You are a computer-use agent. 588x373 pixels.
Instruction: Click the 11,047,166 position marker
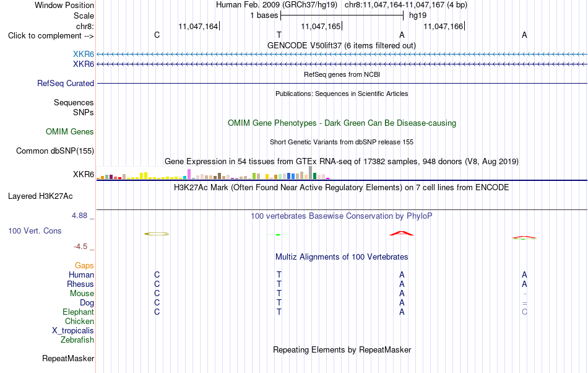(444, 26)
